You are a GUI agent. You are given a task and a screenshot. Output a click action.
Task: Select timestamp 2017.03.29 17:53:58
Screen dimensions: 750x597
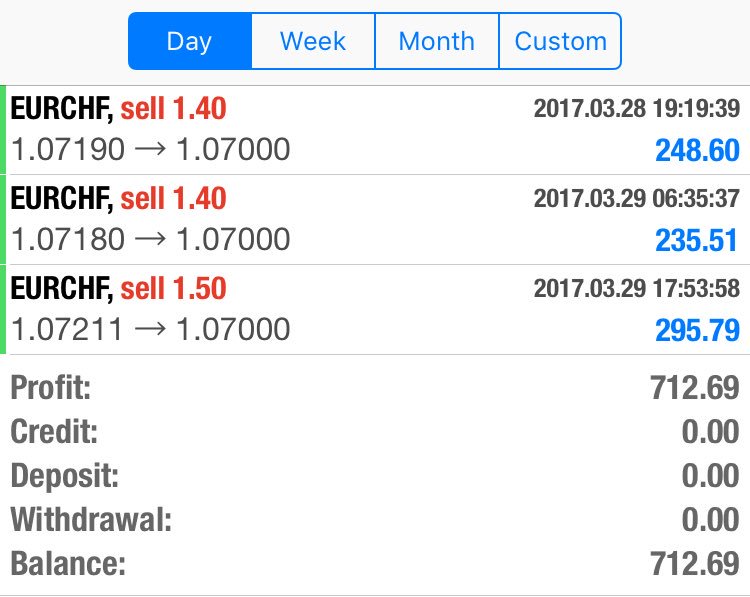(637, 288)
